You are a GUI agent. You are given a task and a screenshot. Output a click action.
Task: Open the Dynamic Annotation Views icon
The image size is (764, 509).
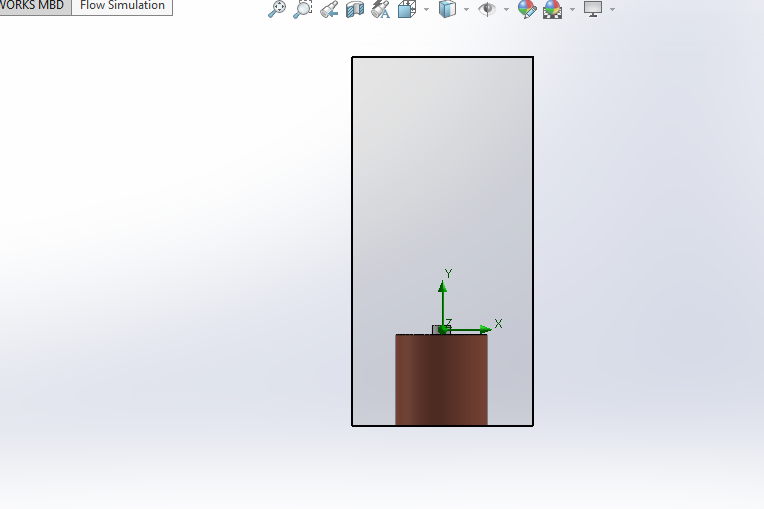pos(381,9)
